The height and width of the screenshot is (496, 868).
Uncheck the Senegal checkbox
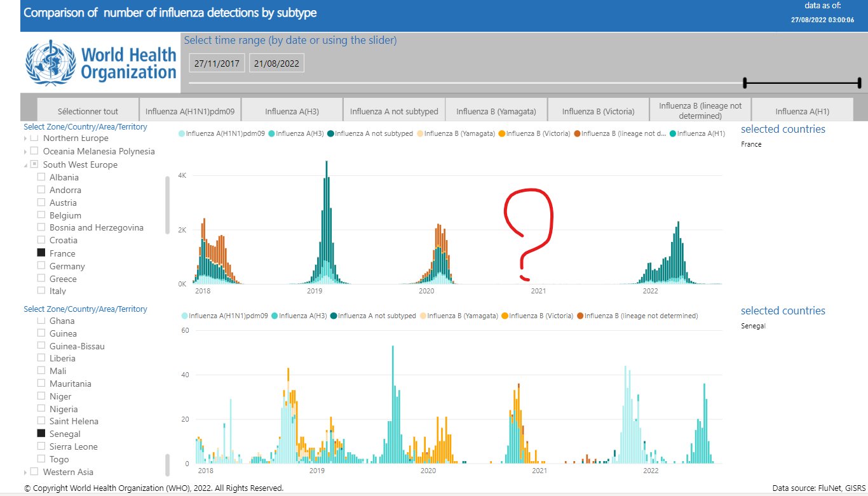coord(41,434)
